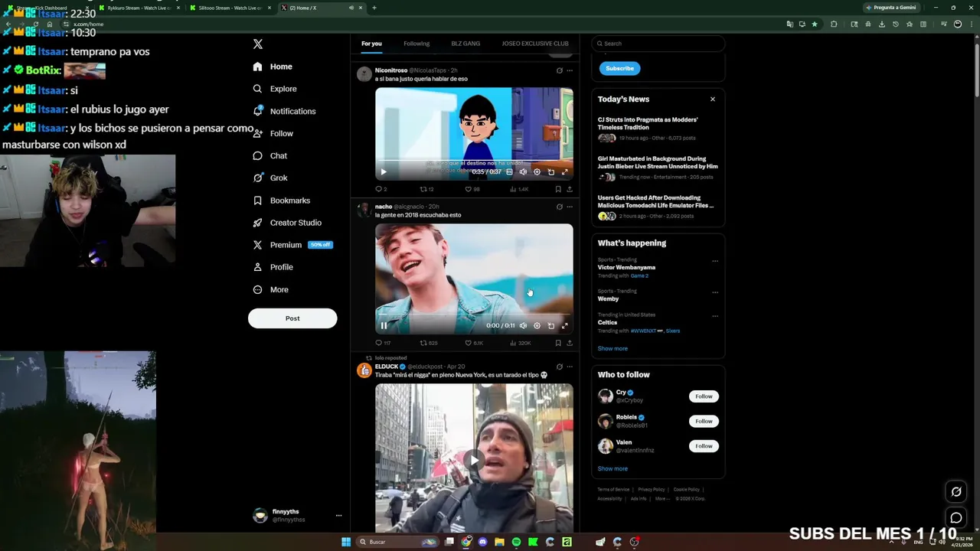Switch to the Following tab

416,44
